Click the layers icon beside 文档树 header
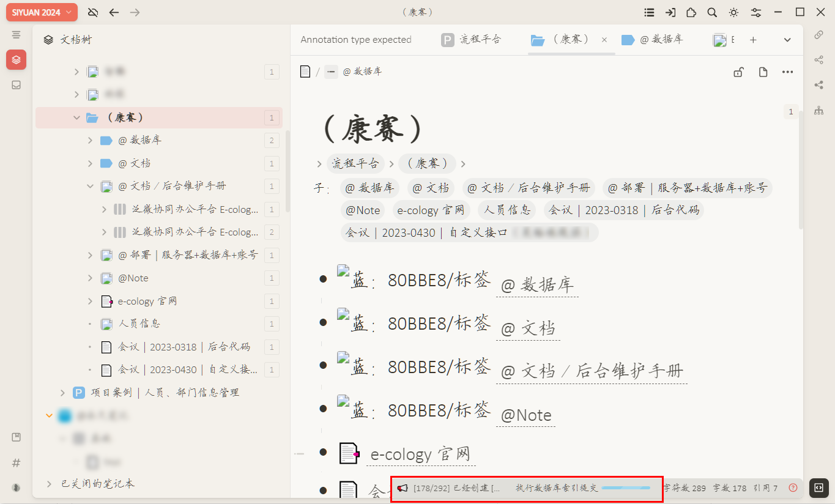Screen dimensions: 835x504 (48, 40)
